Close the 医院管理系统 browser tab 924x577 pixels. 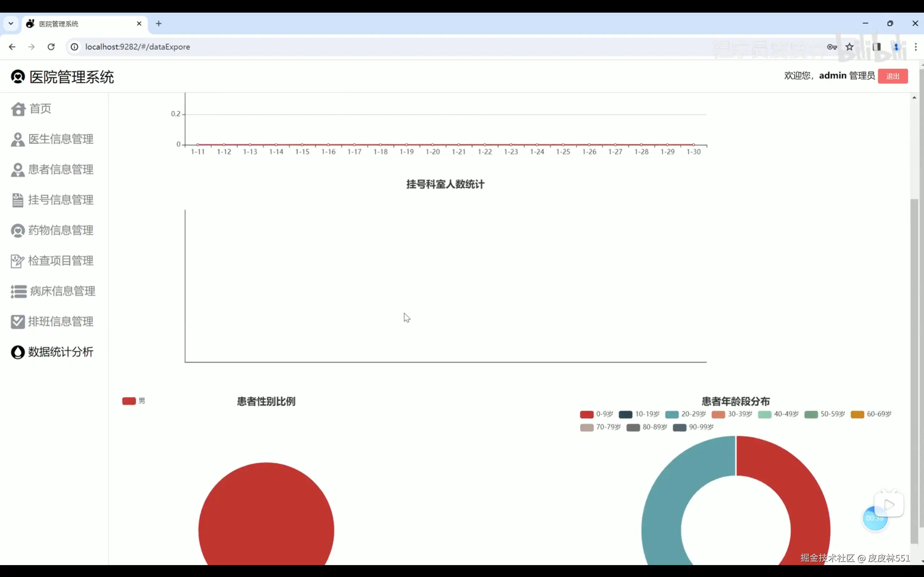139,24
